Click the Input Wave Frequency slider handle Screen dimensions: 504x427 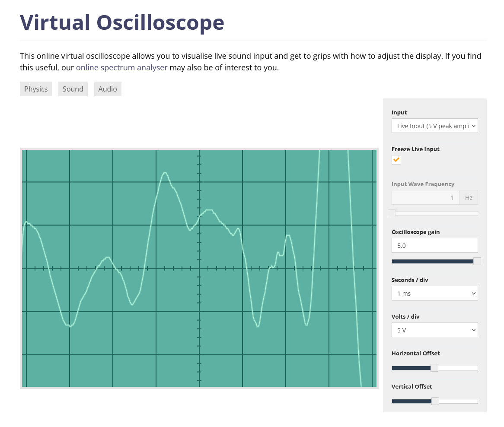392,213
